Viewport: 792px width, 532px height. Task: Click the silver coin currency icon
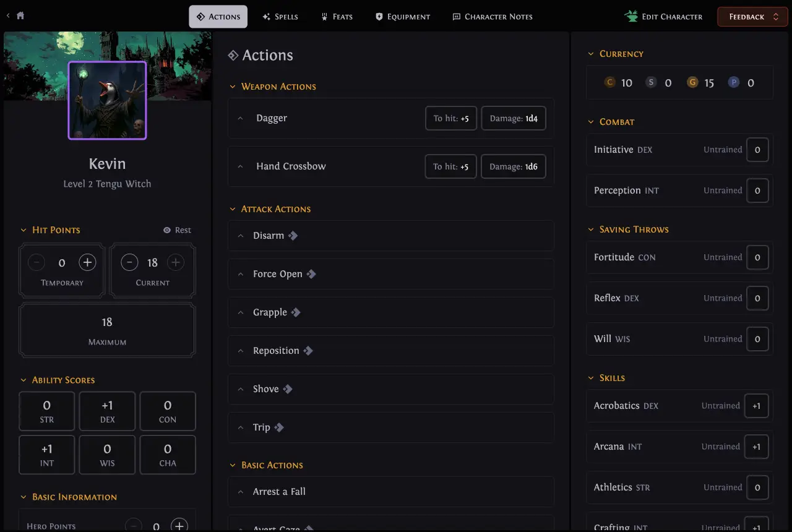(651, 82)
